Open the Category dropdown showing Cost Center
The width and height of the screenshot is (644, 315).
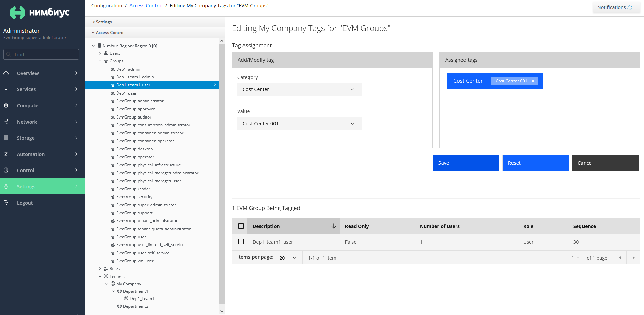pyautogui.click(x=300, y=89)
